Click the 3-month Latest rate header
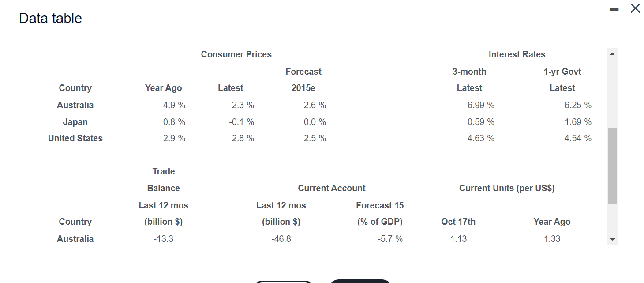This screenshot has height=283, width=644. pos(469,79)
